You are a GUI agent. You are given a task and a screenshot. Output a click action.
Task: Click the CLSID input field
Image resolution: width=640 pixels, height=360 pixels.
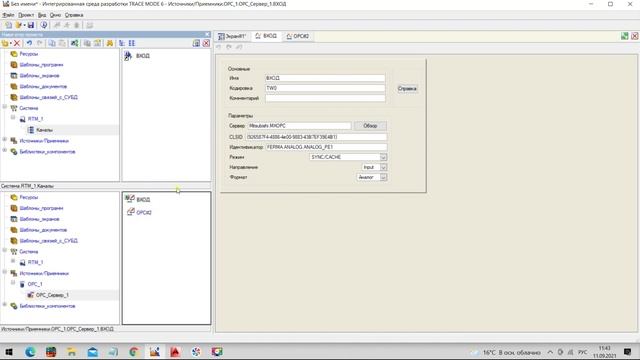click(316, 137)
